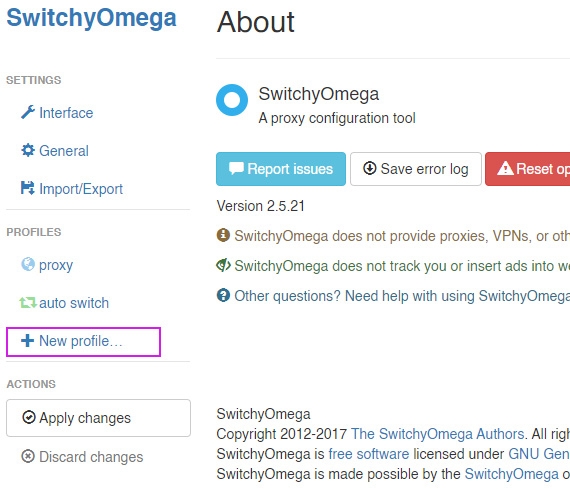Image resolution: width=570 pixels, height=489 pixels.
Task: Click the floppy disk Import/Export icon
Action: click(x=28, y=188)
